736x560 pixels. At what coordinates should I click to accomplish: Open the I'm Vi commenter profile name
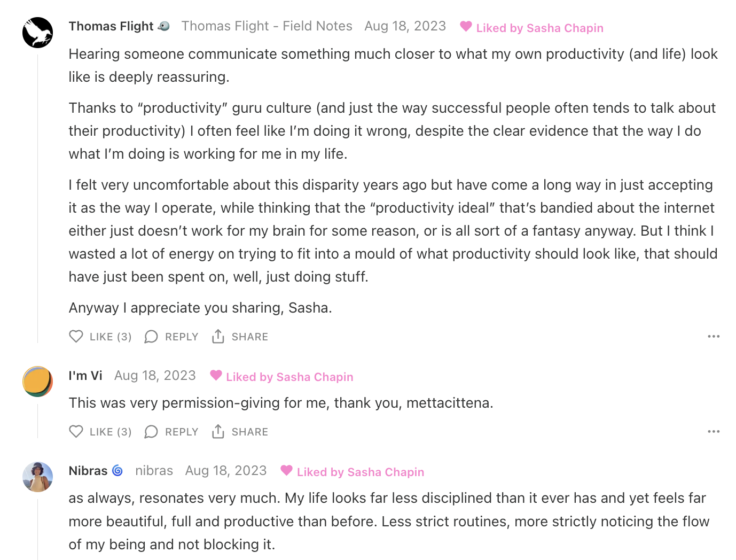[x=85, y=376]
